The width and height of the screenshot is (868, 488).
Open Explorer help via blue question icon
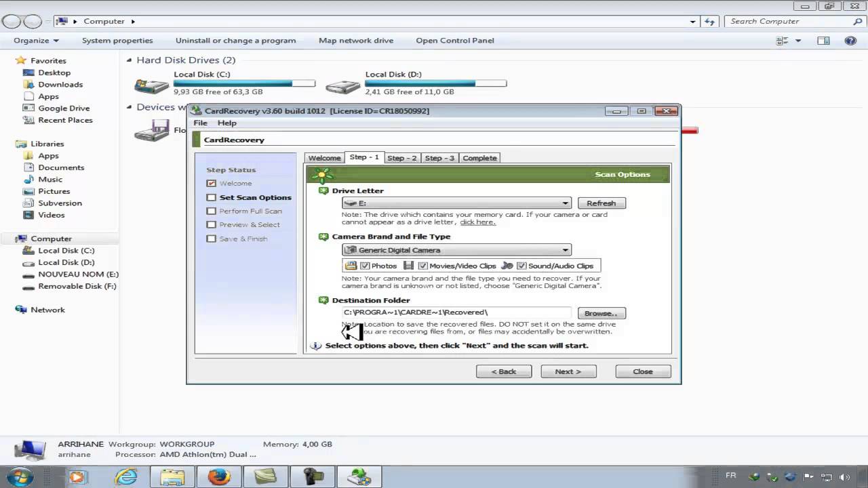tap(850, 41)
